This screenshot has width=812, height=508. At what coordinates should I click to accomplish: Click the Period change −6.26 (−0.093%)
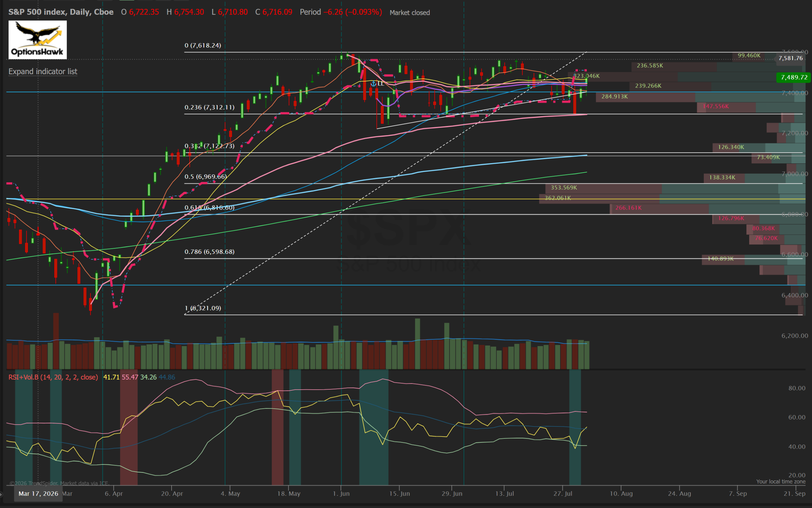coord(353,12)
